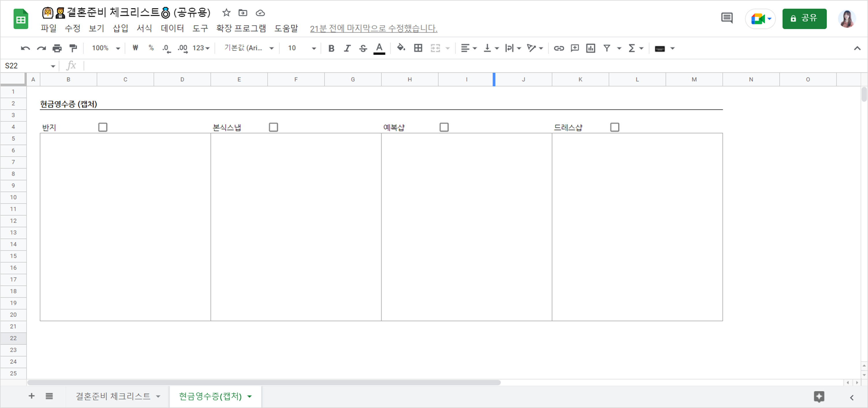The width and height of the screenshot is (868, 408).
Task: Select the paint format roller icon
Action: (73, 48)
